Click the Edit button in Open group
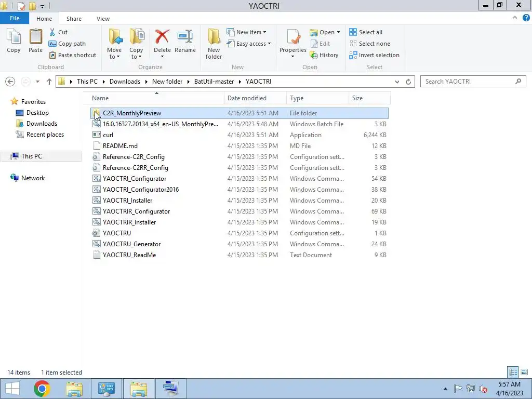 click(x=320, y=44)
